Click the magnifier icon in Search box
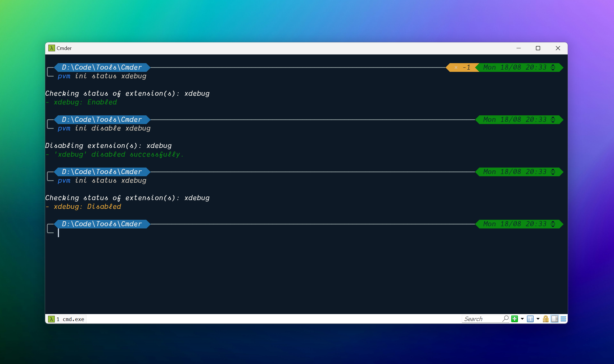614x364 pixels. coord(506,319)
